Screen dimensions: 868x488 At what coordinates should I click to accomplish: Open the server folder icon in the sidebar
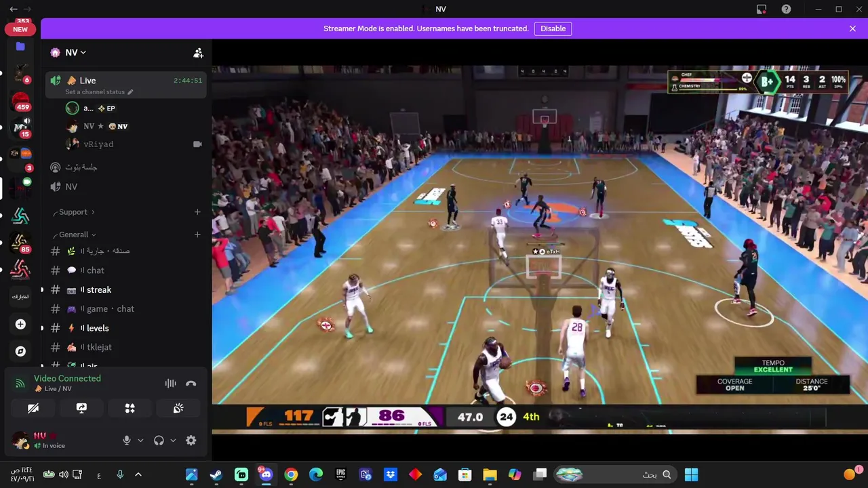pyautogui.click(x=20, y=46)
